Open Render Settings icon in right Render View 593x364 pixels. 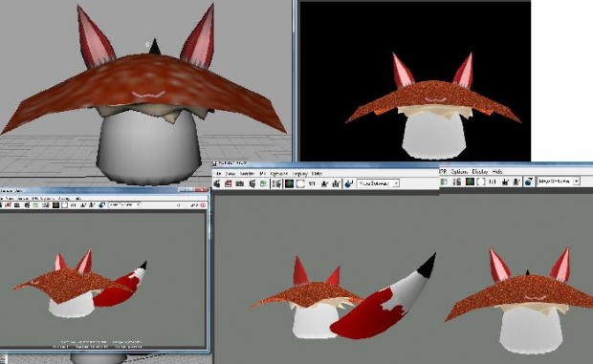pyautogui.click(x=457, y=182)
